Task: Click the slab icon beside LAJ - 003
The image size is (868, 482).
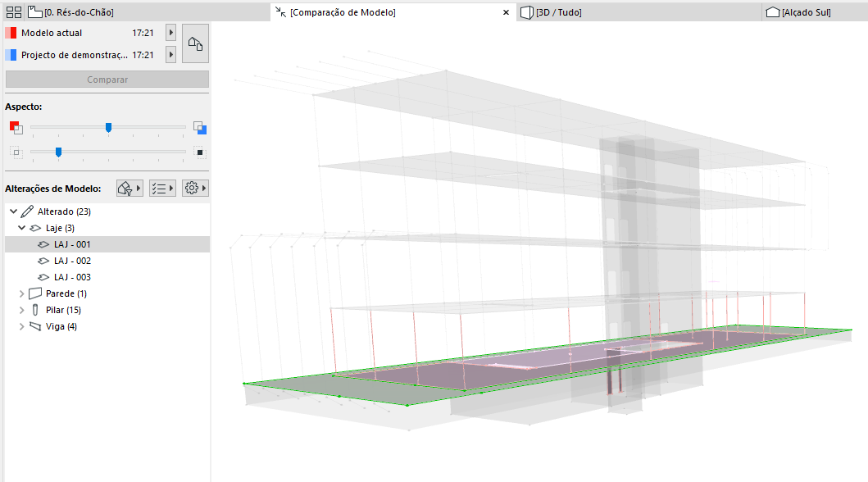Action: pos(43,277)
